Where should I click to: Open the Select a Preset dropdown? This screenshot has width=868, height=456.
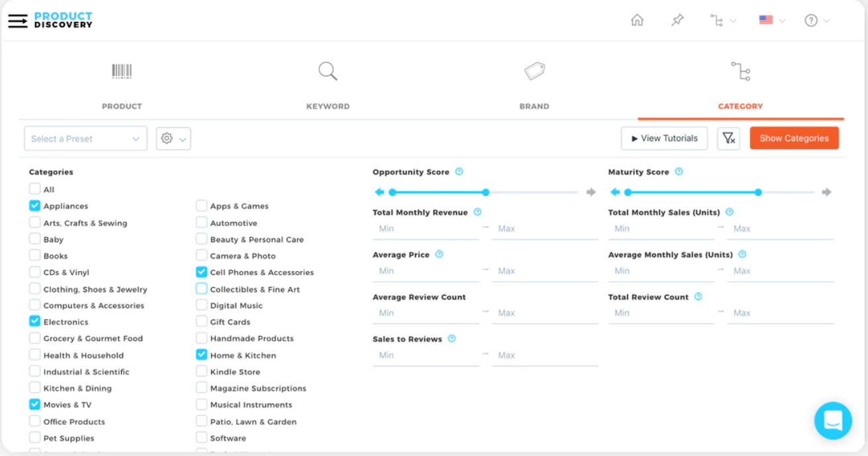tap(85, 139)
